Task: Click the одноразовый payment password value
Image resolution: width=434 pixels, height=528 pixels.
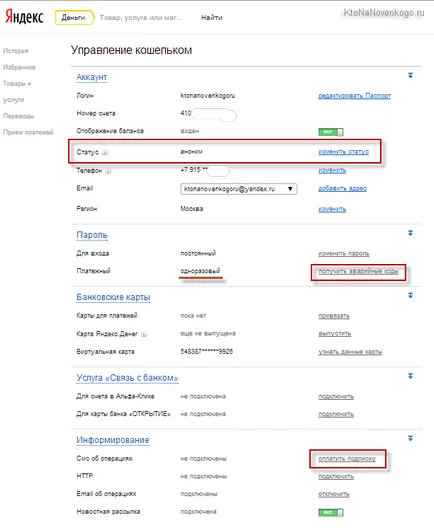Action: tap(200, 271)
